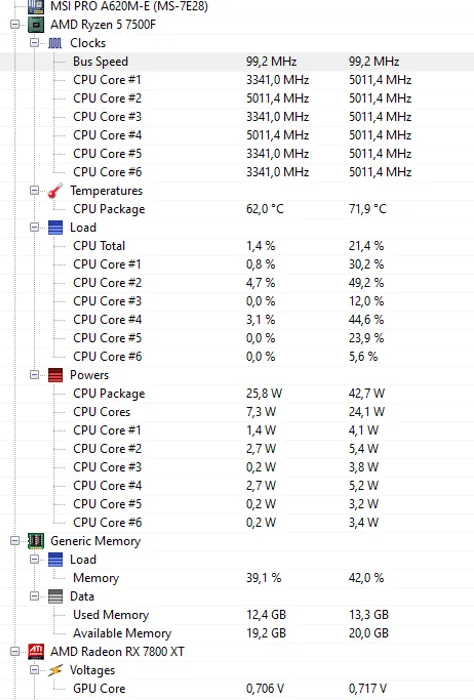The width and height of the screenshot is (474, 700).
Task: Click the blue Load icon under the CPU
Action: click(55, 227)
